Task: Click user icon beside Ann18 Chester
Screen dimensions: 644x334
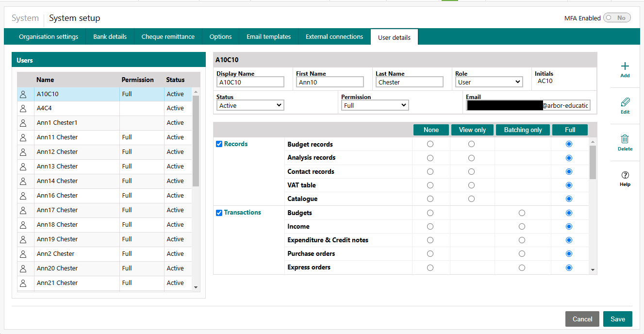Action: click(23, 225)
